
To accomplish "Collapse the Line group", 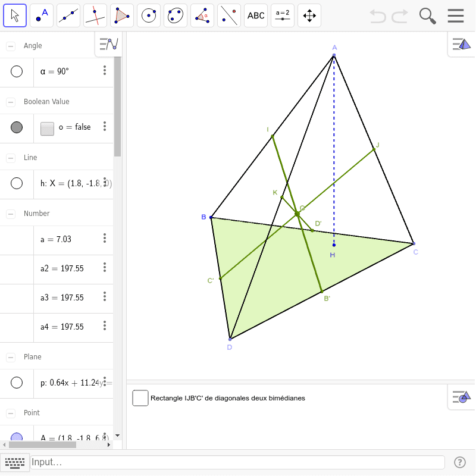I will [x=11, y=158].
